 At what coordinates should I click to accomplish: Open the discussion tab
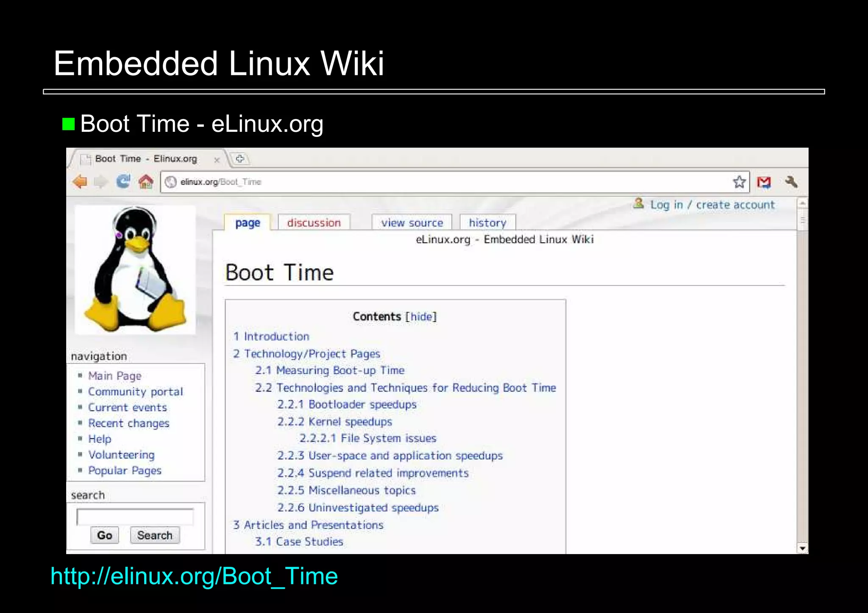[314, 223]
